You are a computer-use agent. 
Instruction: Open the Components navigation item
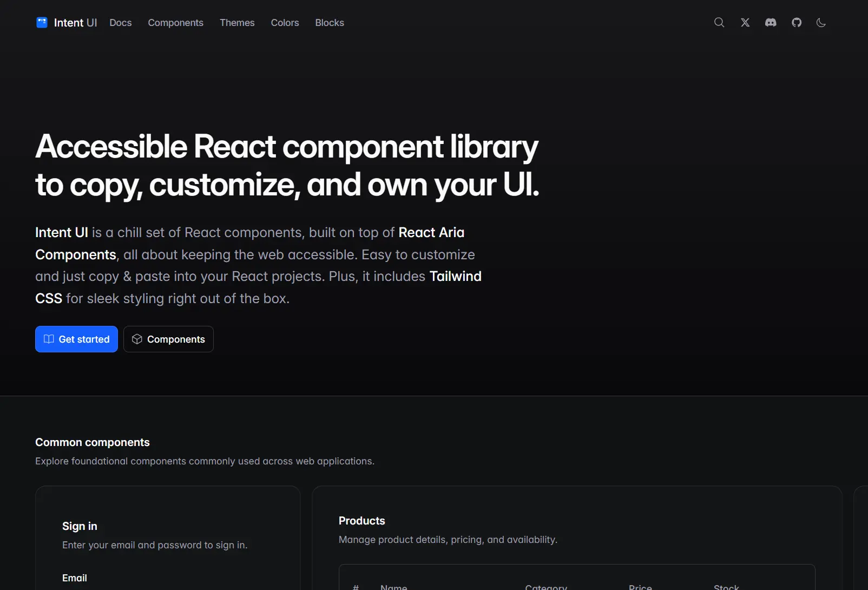tap(175, 23)
